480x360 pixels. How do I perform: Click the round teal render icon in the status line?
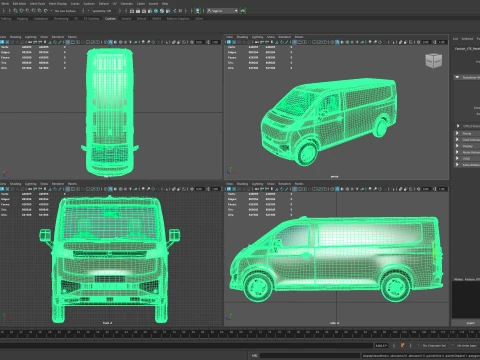(156, 11)
